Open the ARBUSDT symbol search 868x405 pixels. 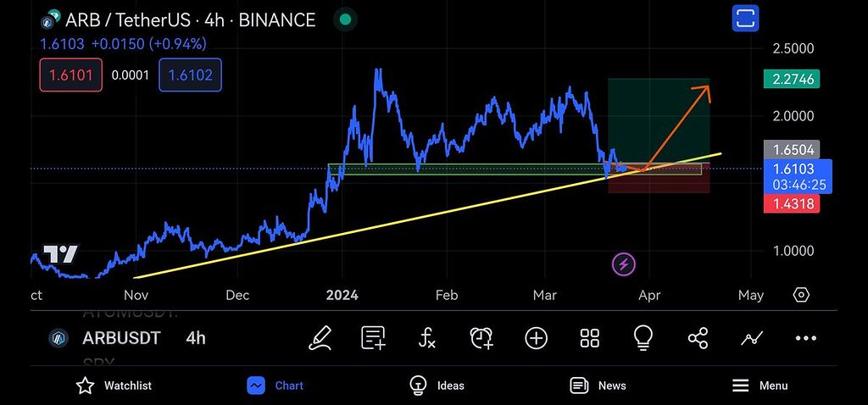point(120,338)
